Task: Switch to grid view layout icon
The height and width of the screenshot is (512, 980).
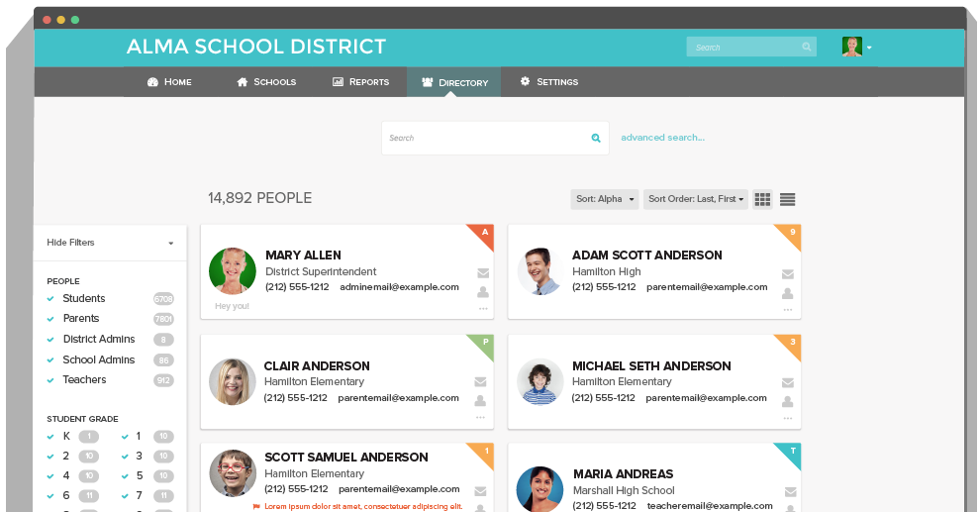Action: pyautogui.click(x=762, y=199)
